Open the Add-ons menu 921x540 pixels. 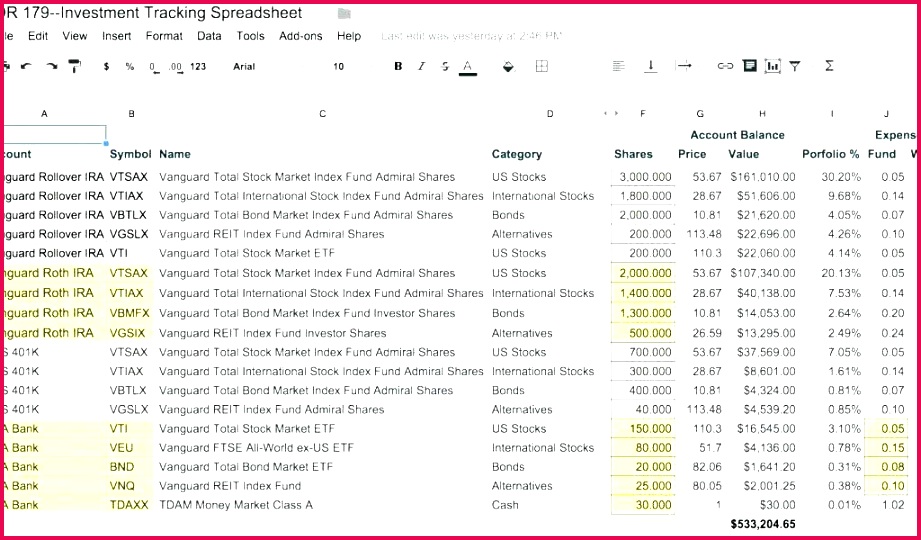click(301, 36)
